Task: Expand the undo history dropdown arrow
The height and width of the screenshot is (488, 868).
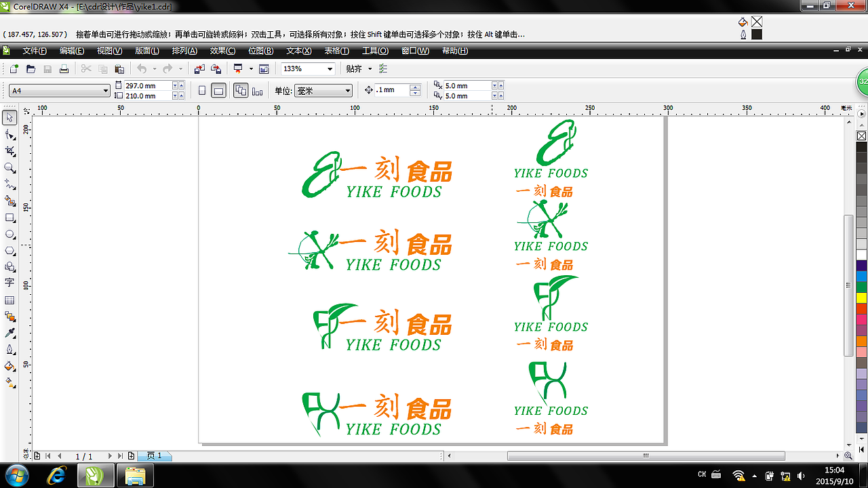Action: point(155,68)
